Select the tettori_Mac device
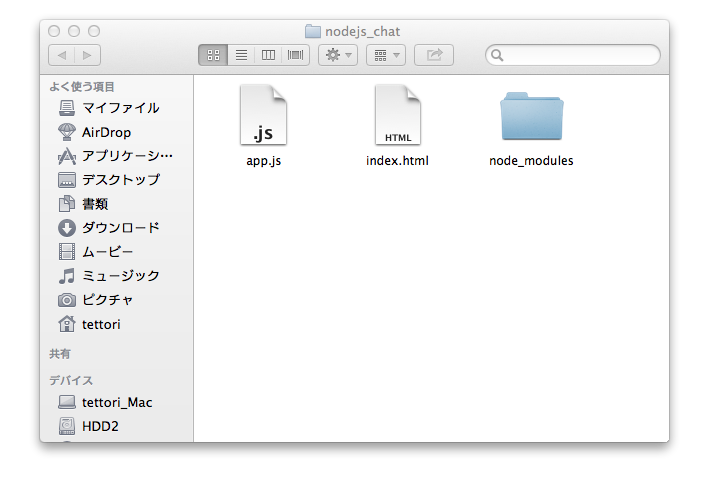 tap(117, 403)
